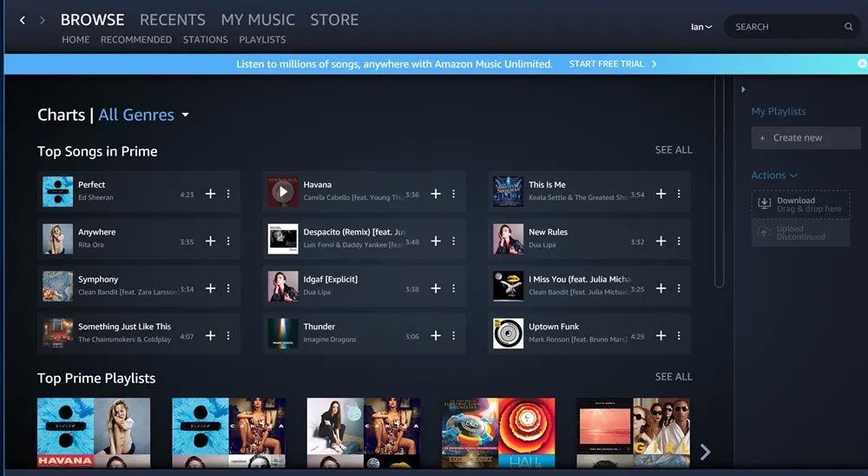Click the search magnifier icon

848,27
